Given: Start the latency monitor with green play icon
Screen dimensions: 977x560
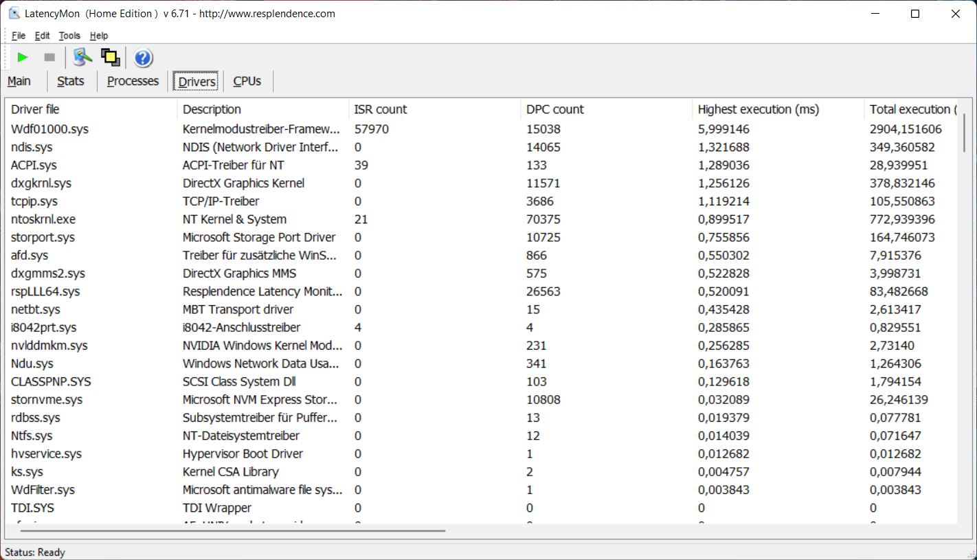Looking at the screenshot, I should [23, 58].
